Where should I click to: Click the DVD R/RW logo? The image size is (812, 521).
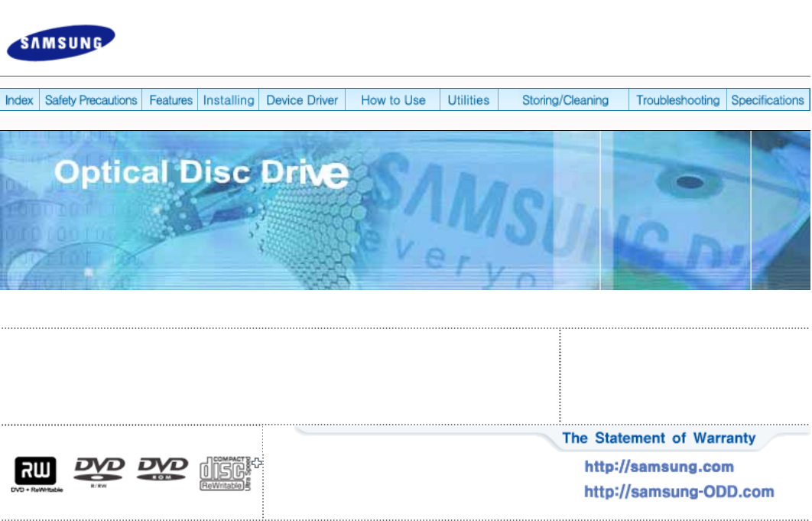pos(99,472)
